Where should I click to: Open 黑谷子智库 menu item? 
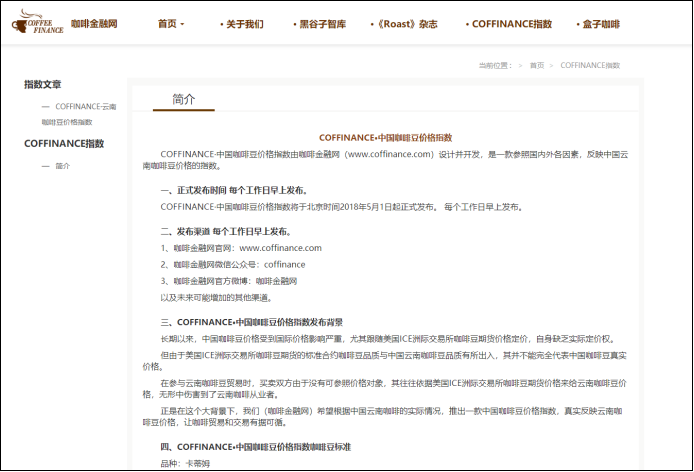coord(320,23)
